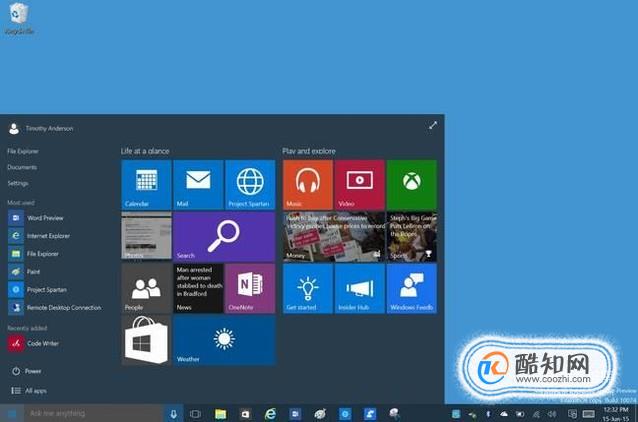Open Paint from taskbar
The height and width of the screenshot is (422, 638).
[320, 414]
